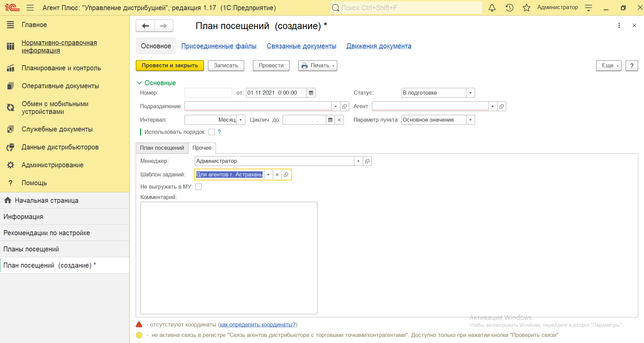
Task: Click Главное section icon in sidebar
Action: (10, 25)
